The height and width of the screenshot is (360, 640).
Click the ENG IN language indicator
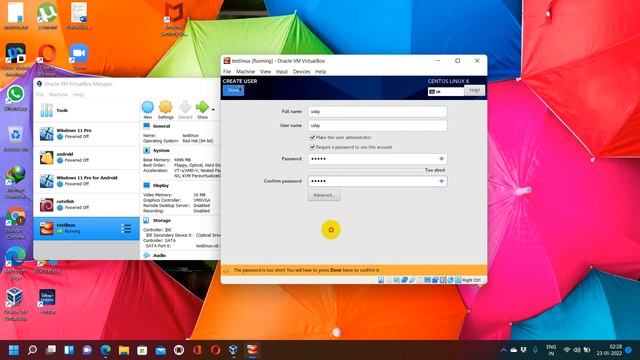[551, 350]
